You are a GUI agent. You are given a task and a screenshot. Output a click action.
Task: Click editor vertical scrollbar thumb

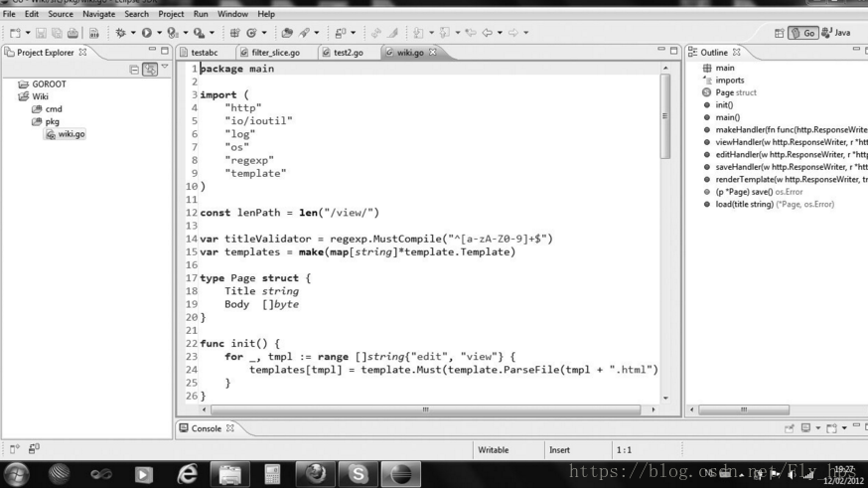665,116
